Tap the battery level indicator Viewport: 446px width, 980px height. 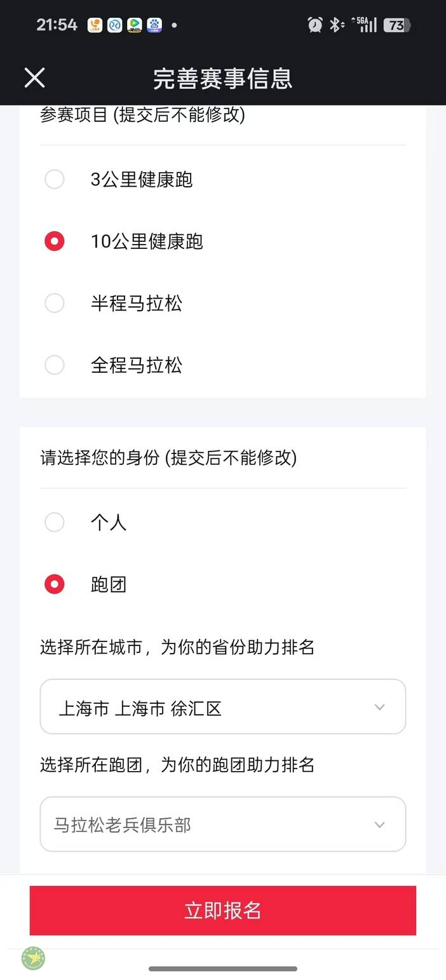tap(398, 25)
